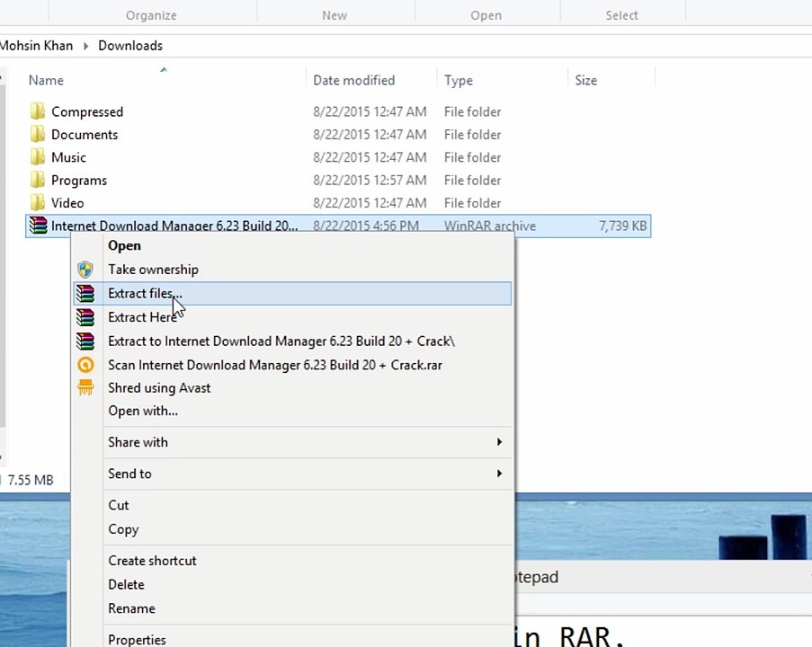Click the sort direction arrow above Name
Screen dimensions: 812x647
point(164,69)
